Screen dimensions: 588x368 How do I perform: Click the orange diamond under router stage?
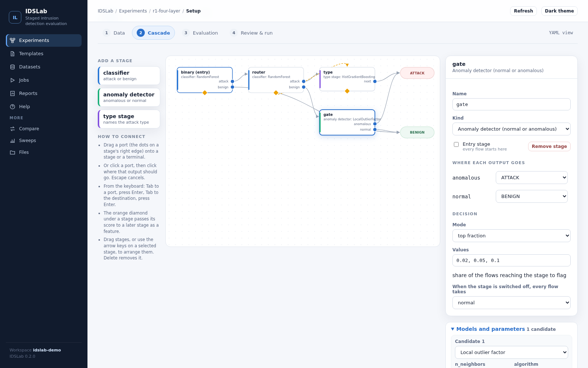[276, 93]
